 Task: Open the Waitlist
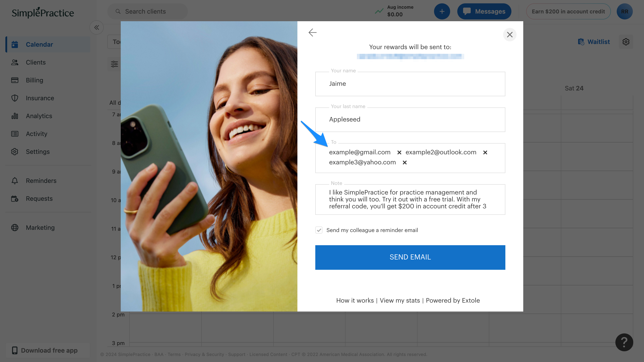tap(594, 42)
